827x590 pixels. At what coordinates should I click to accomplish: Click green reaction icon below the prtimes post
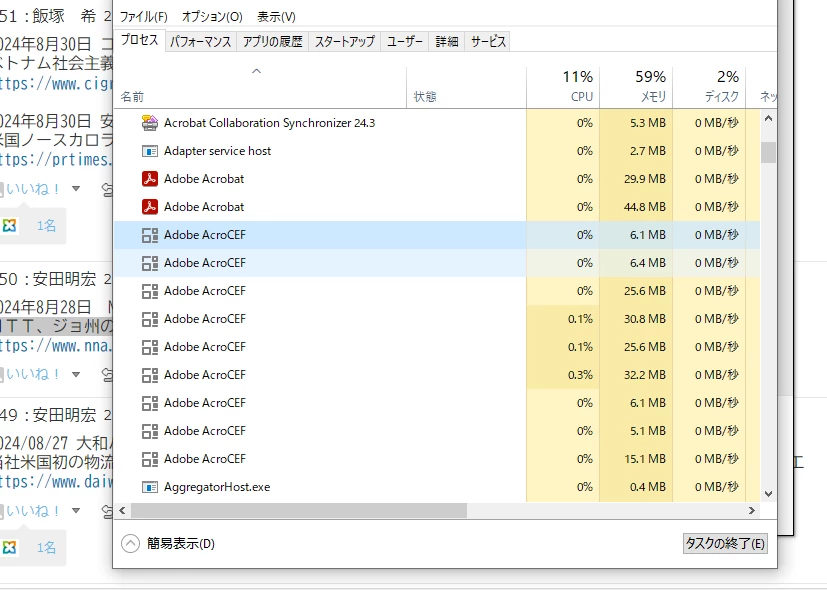[x=9, y=226]
